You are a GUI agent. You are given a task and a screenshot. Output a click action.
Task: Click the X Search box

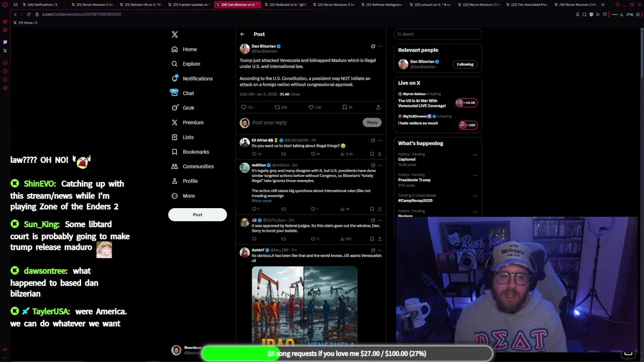point(438,34)
